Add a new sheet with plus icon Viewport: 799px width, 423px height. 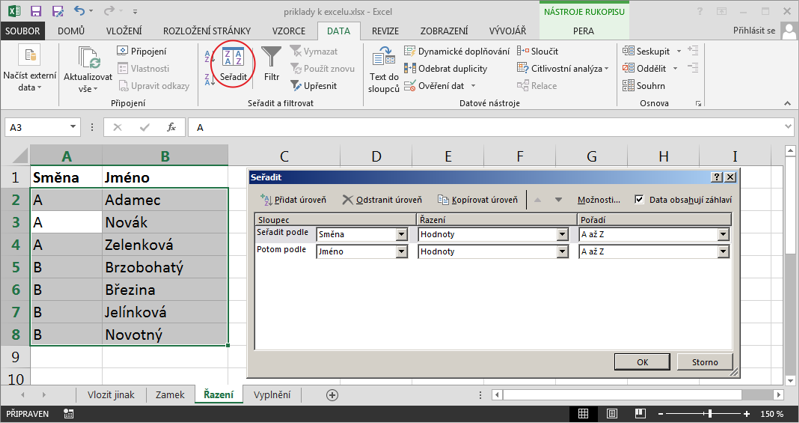(333, 395)
